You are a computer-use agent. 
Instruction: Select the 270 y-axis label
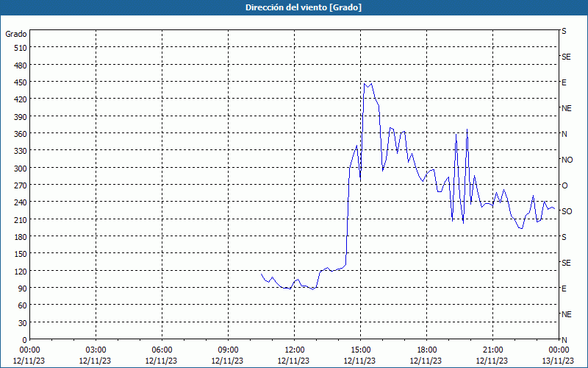click(21, 185)
